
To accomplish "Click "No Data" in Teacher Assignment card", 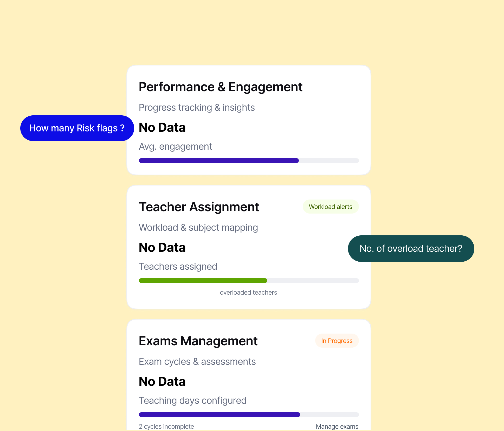I will (x=162, y=247).
